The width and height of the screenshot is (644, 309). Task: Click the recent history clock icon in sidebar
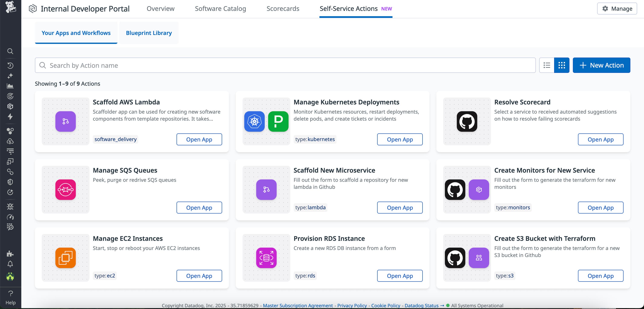[x=10, y=66]
